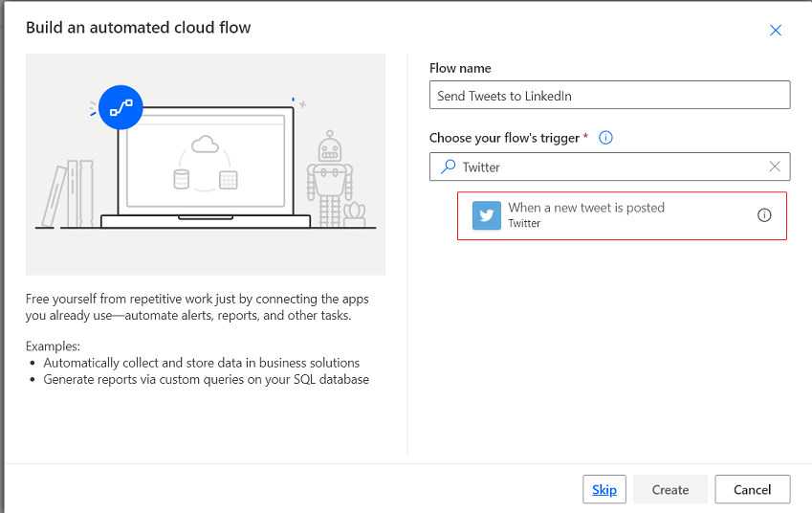Select "When a new tweet is posted" trigger text
812x513 pixels.
pyautogui.click(x=586, y=208)
